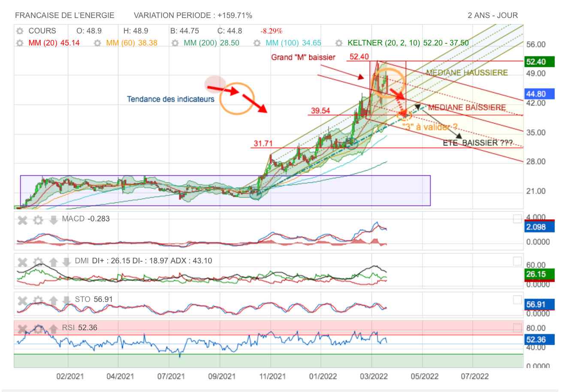Click the 56.00 price axis label
The width and height of the screenshot is (574, 392).
536,44
